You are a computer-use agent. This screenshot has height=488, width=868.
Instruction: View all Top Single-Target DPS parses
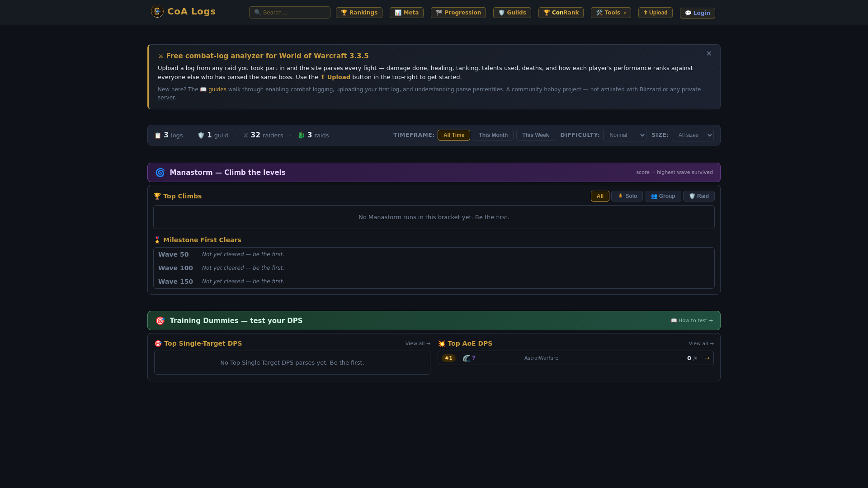418,344
